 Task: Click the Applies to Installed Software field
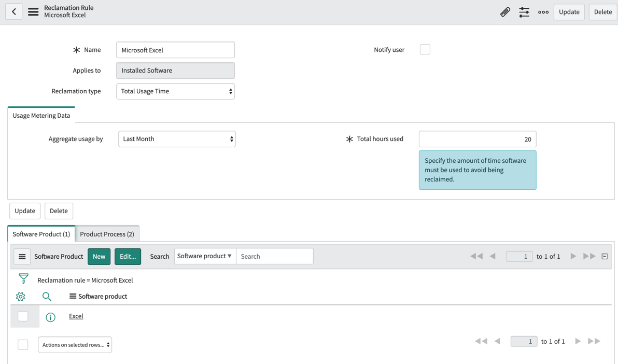175,71
